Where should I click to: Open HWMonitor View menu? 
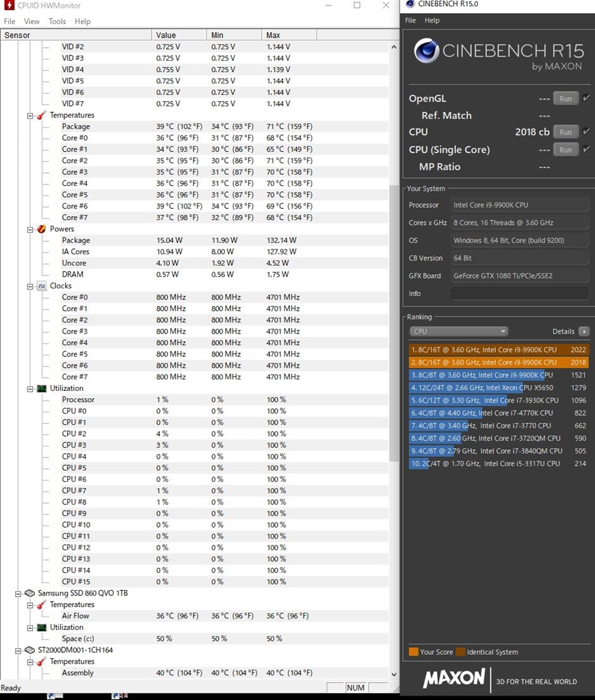[31, 21]
